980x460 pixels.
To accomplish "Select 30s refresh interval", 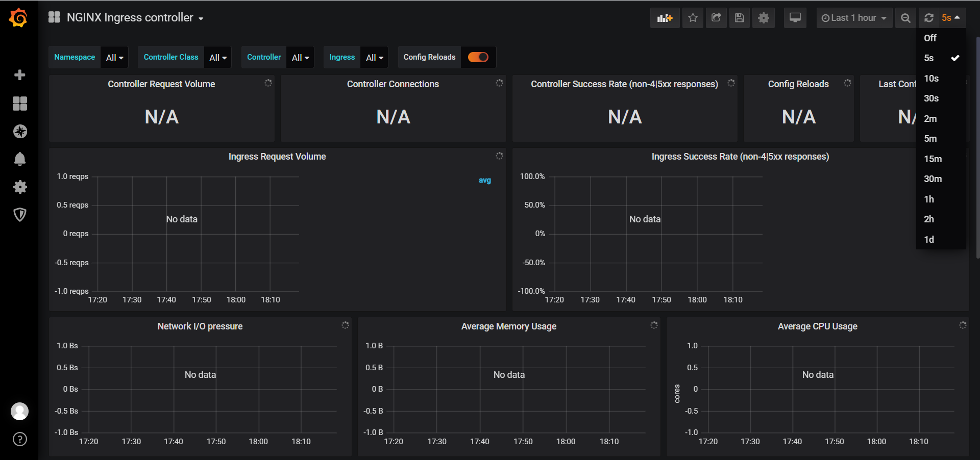I will [941, 98].
